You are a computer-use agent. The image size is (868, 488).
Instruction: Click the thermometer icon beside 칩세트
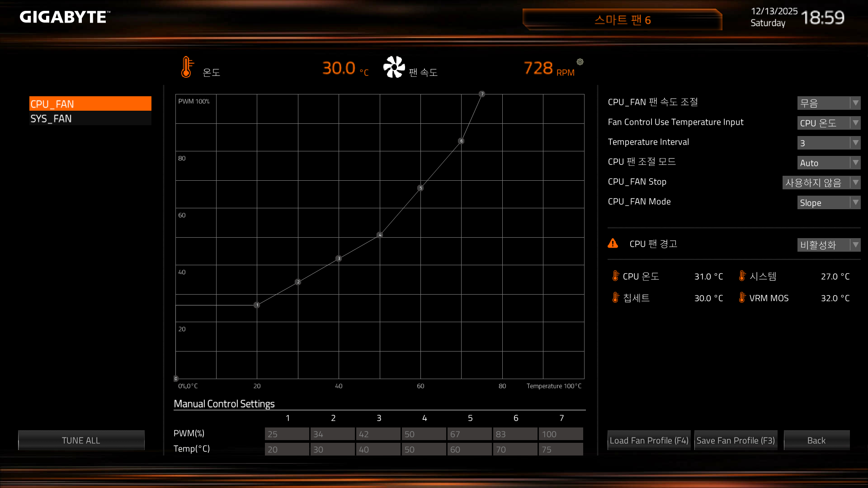click(615, 297)
